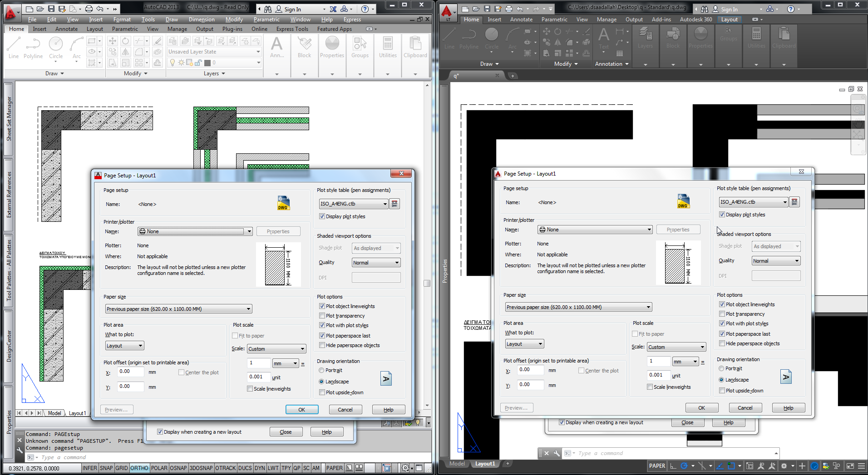Click the Preview button in Page Setup
The width and height of the screenshot is (868, 475).
tap(116, 409)
